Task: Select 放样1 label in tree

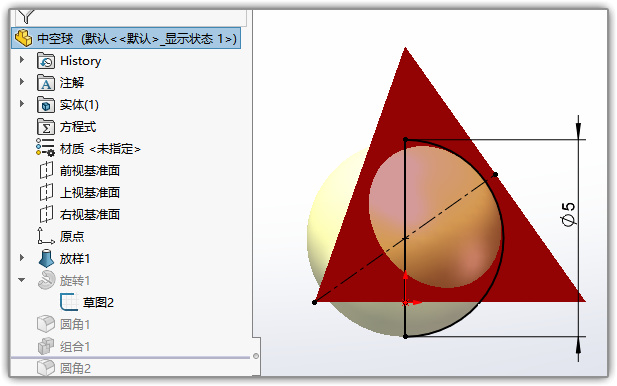Action: 75,259
